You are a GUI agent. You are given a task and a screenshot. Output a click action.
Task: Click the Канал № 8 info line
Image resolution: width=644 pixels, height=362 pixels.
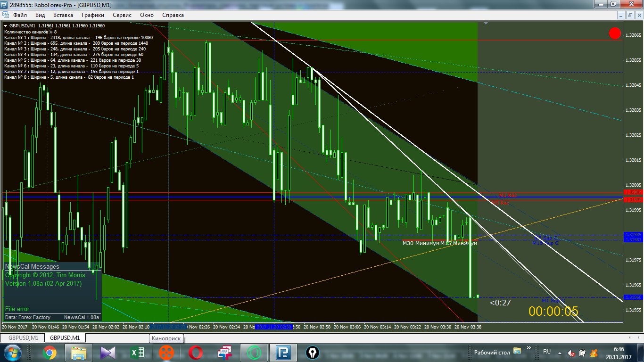[69, 77]
